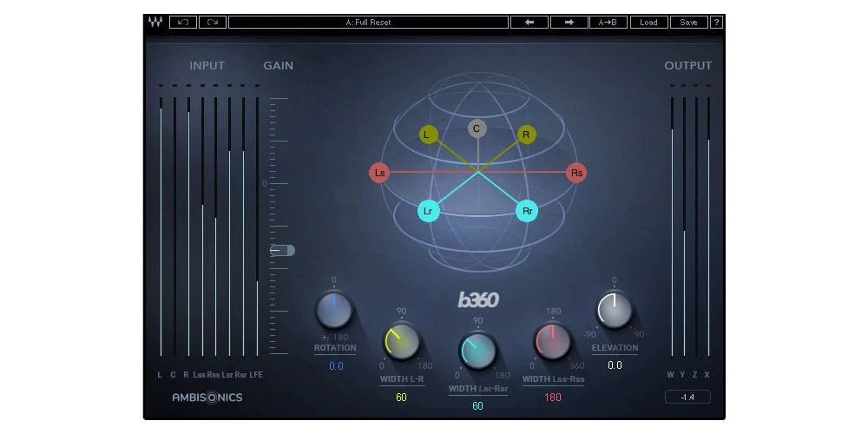The width and height of the screenshot is (868, 434).
Task: Click the Save preset button
Action: [688, 23]
